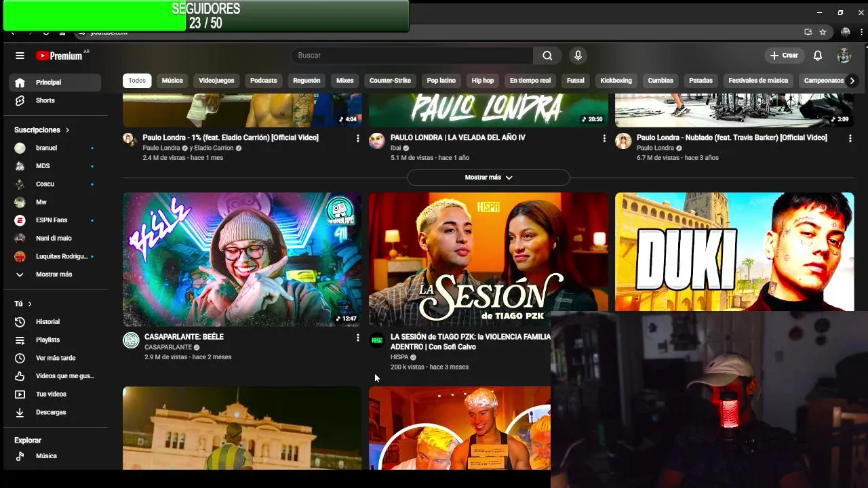Select the Reguetón filter chip
This screenshot has width=868, height=488.
click(307, 81)
